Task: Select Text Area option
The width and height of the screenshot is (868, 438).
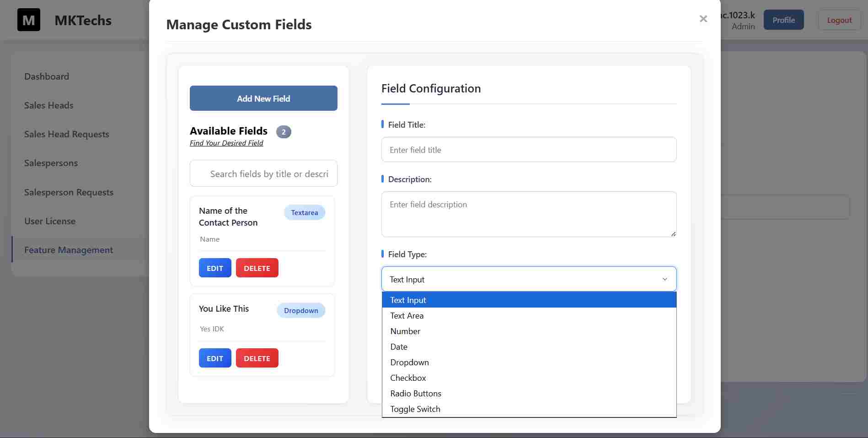Action: pos(529,315)
